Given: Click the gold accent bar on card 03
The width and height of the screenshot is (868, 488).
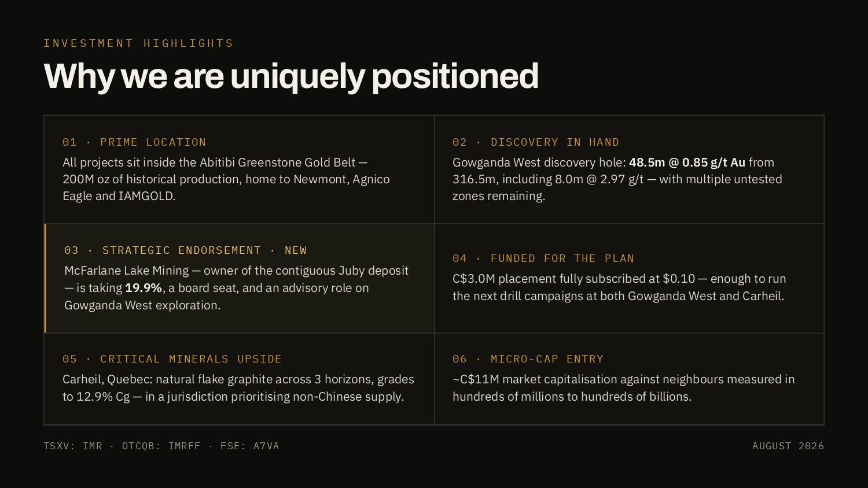Looking at the screenshot, I should pyautogui.click(x=45, y=279).
